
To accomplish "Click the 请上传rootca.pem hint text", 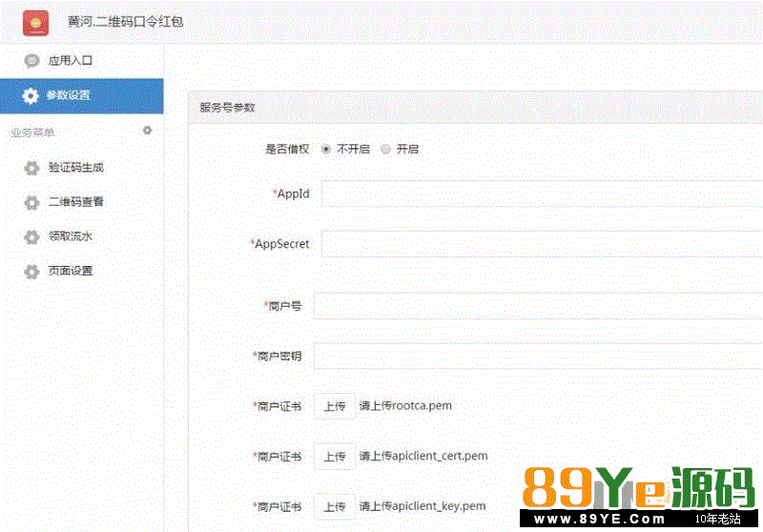I will [x=405, y=405].
